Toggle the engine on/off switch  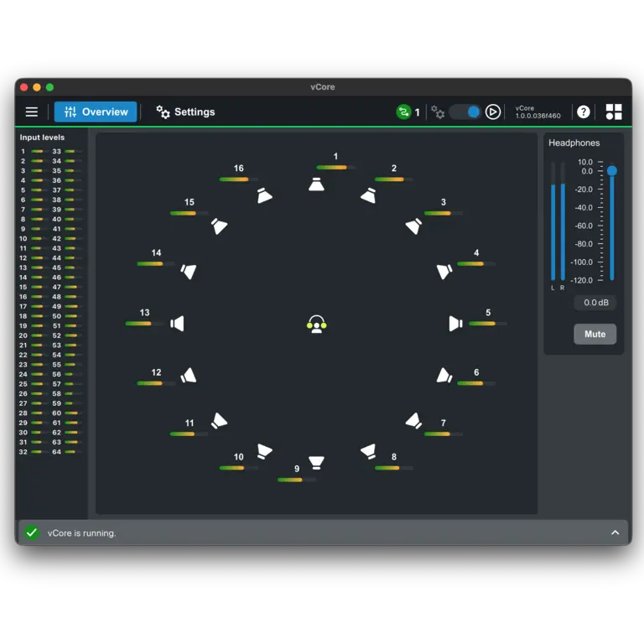point(465,112)
